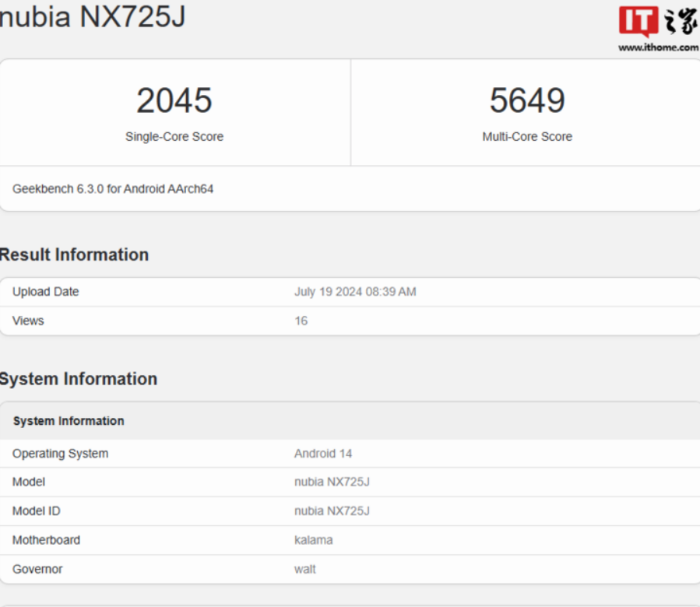Image resolution: width=700 pixels, height=607 pixels.
Task: Select the date July 19 2024 08:39 AM
Action: click(355, 292)
